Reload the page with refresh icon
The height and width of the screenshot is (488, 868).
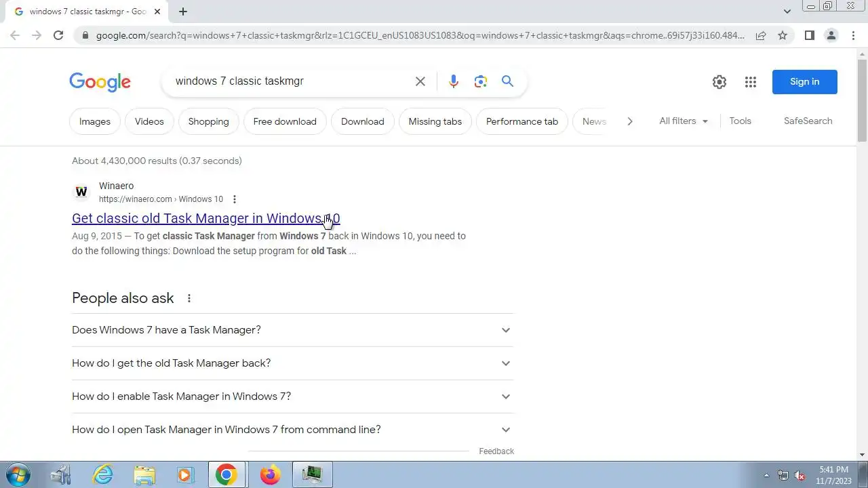[58, 35]
